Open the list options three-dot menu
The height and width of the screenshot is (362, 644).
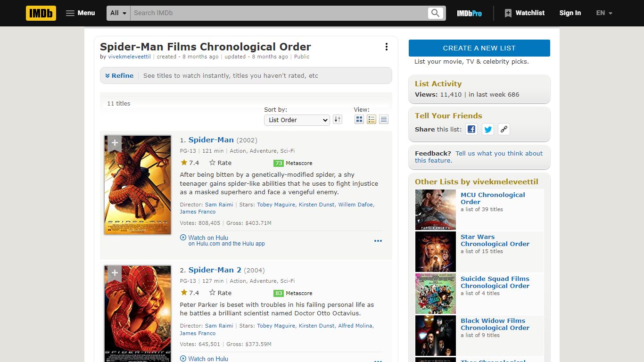tap(387, 47)
